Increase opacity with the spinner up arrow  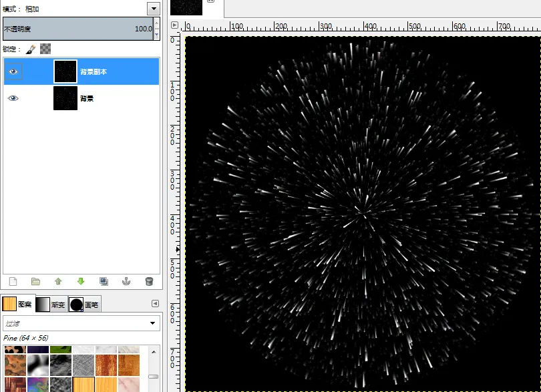[x=157, y=23]
